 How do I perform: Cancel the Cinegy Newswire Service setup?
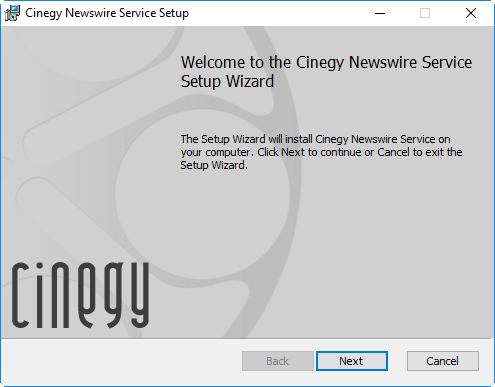click(443, 361)
